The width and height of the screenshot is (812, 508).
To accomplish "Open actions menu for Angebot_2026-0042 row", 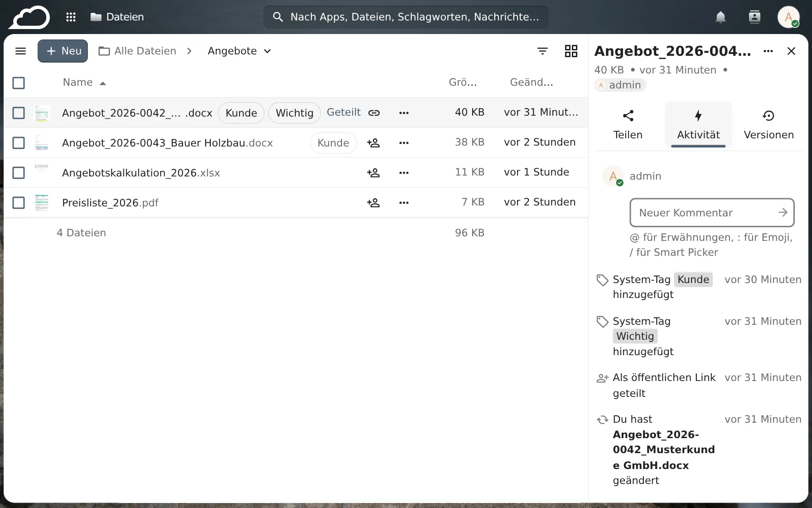I will pyautogui.click(x=404, y=112).
